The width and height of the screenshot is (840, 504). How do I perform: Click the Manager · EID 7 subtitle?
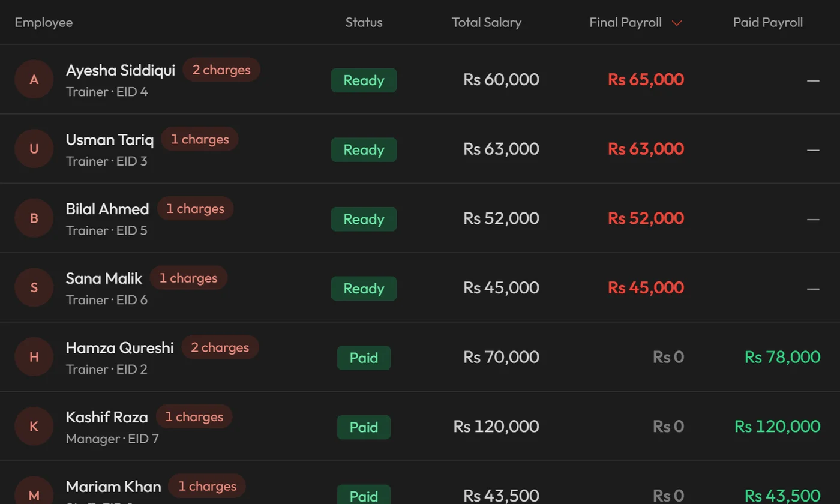[x=112, y=439]
